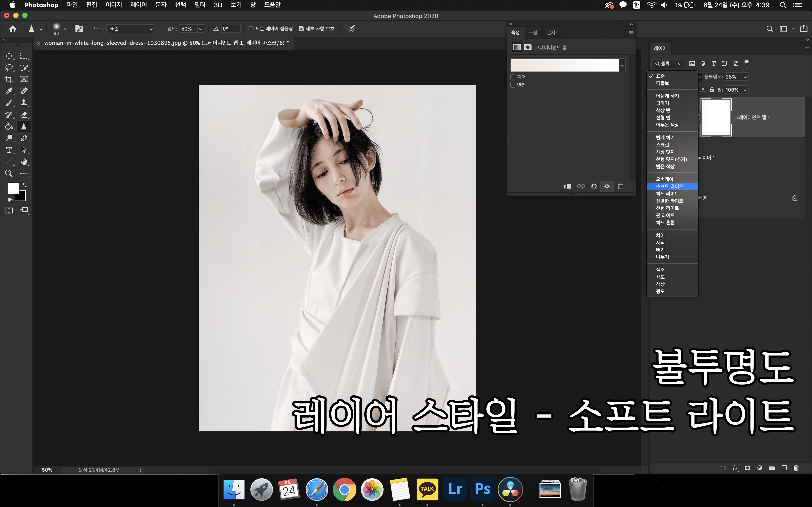Open the 불투명도 opacity dropdown arrow
This screenshot has width=812, height=507.
pos(745,77)
